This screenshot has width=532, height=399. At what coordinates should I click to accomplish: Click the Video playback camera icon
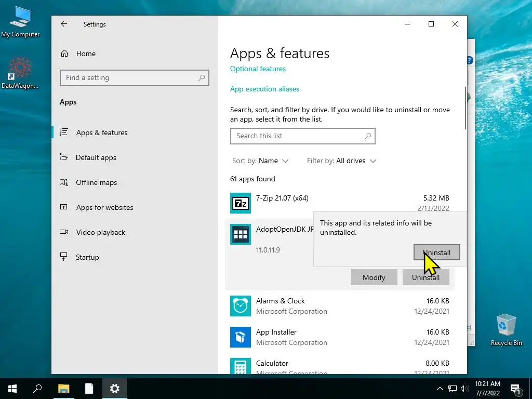(64, 232)
